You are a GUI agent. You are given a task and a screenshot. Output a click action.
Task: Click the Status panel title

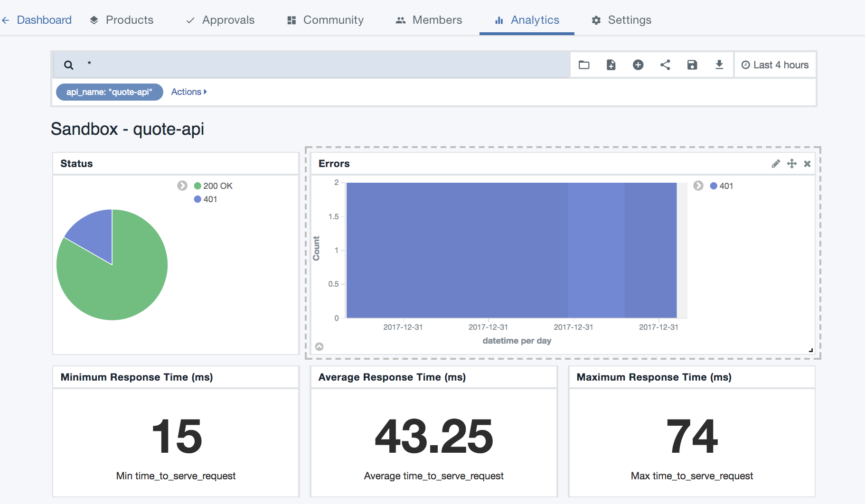coord(76,164)
